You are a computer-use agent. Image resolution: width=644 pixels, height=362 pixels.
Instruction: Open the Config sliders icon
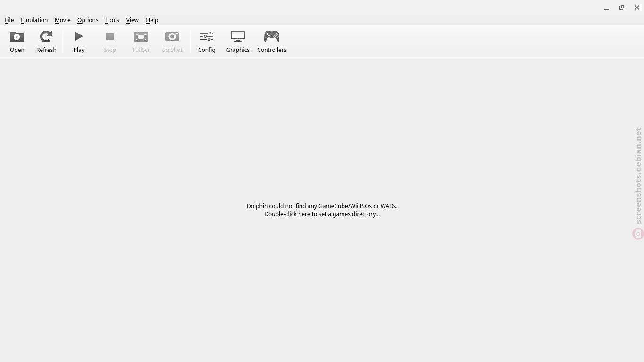coord(207,37)
